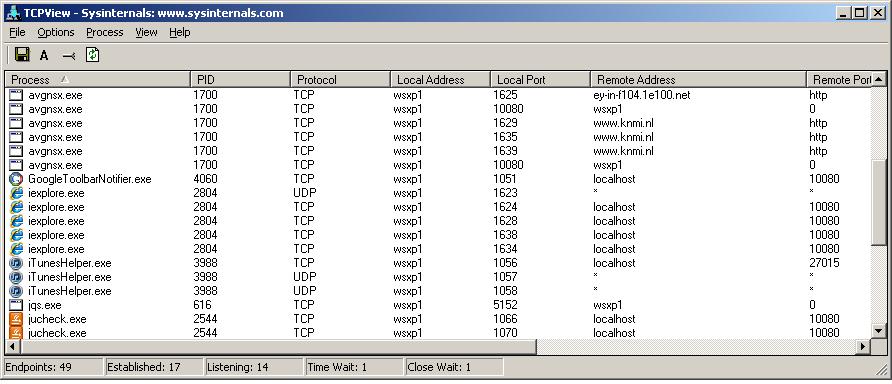Click icon of iexplore.exe row with port 1638
The image size is (892, 384).
[x=16, y=235]
